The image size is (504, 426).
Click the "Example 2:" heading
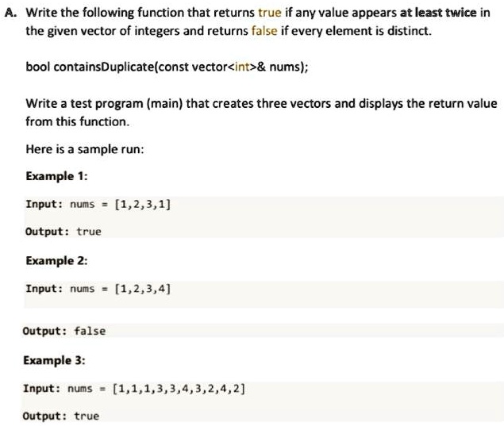coord(56,260)
